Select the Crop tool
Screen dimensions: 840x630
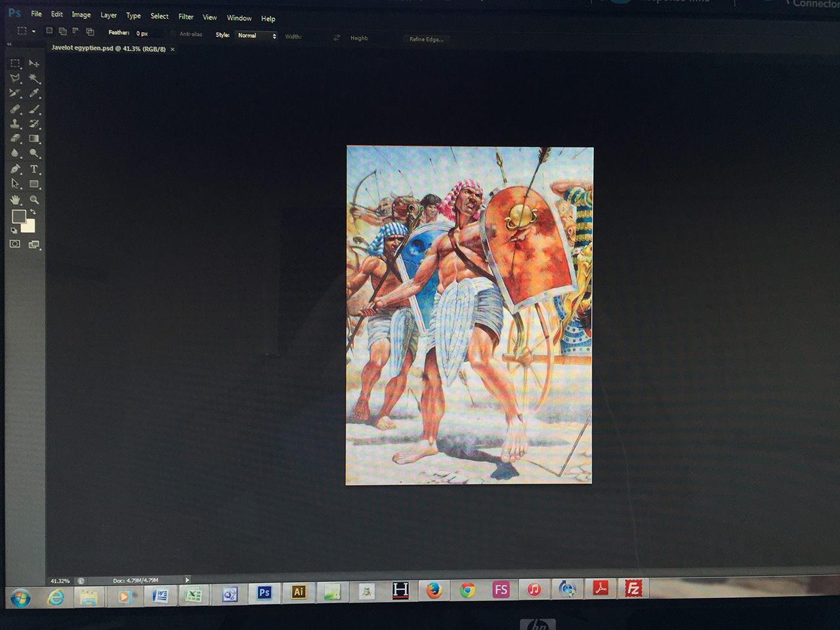pyautogui.click(x=15, y=93)
